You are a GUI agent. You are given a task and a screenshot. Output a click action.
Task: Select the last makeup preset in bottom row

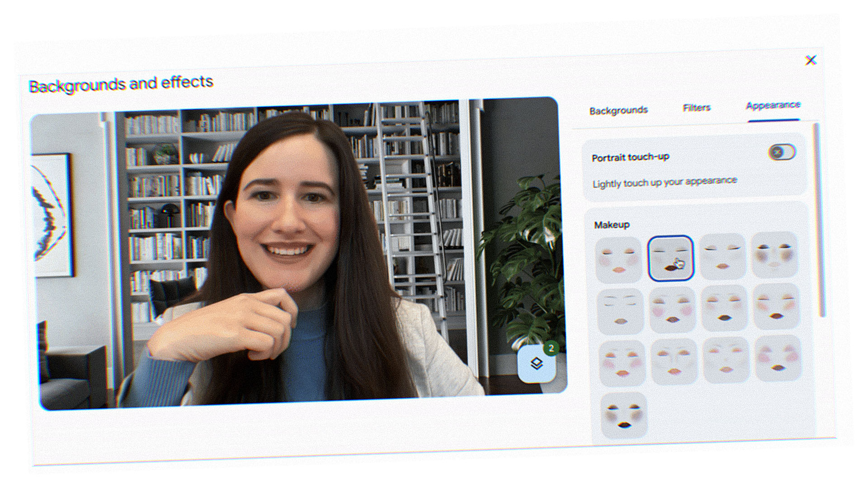(x=624, y=416)
